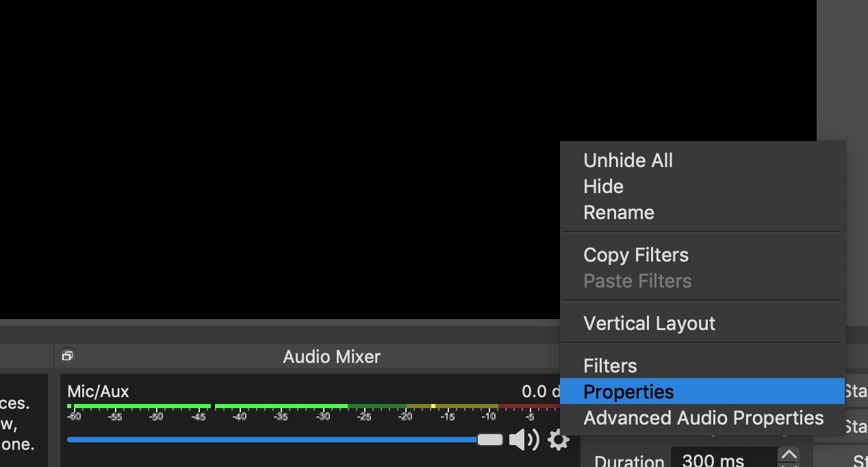Select Hide from the context menu

coord(602,186)
